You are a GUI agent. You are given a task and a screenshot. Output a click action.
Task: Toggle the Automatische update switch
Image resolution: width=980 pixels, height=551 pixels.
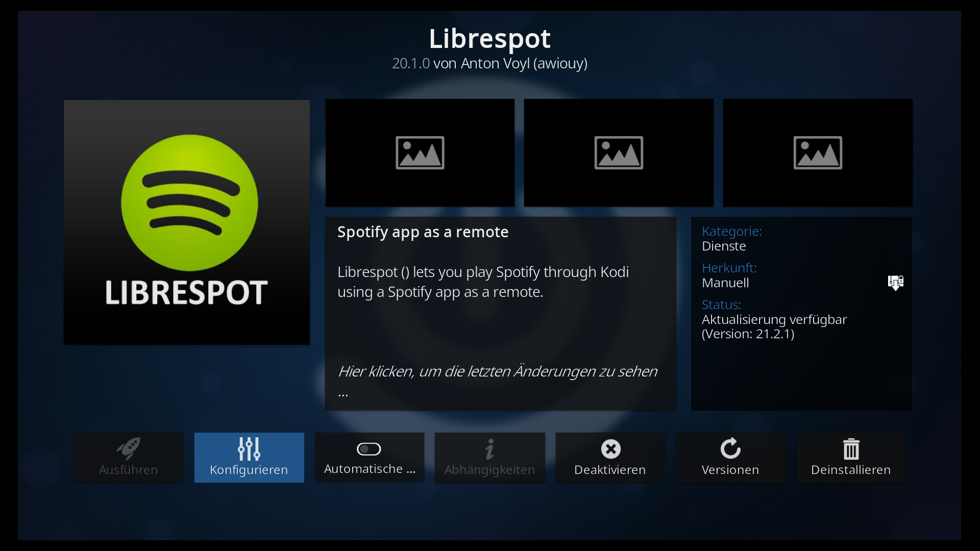(x=369, y=449)
